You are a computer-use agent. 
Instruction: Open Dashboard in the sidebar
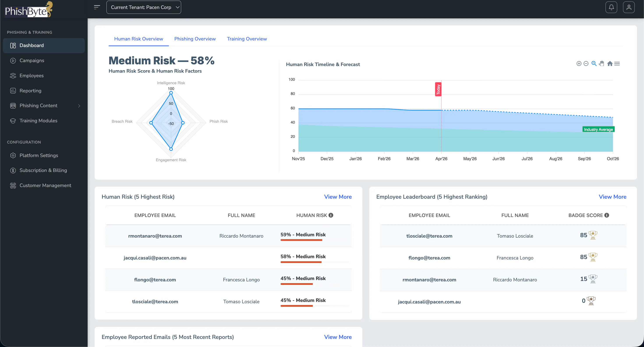(44, 46)
